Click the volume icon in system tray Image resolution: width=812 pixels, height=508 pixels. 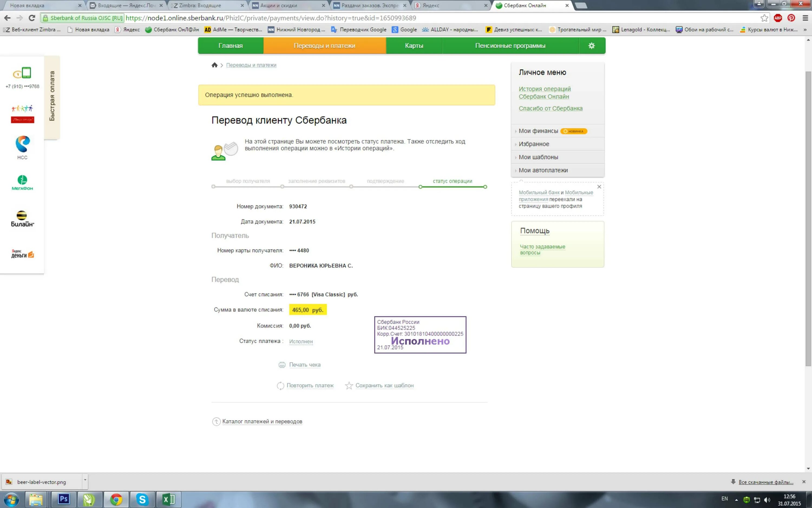pyautogui.click(x=767, y=500)
